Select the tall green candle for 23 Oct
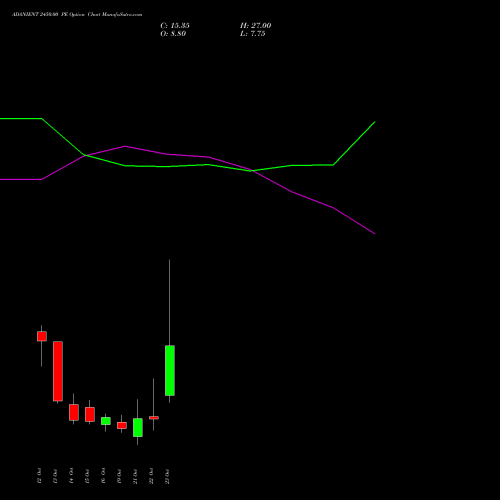 pos(170,371)
